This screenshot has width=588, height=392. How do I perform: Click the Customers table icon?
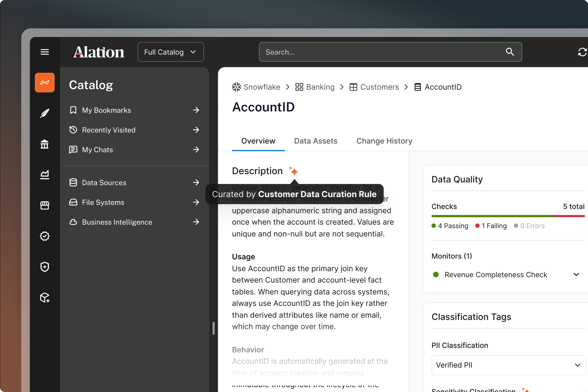coord(353,87)
